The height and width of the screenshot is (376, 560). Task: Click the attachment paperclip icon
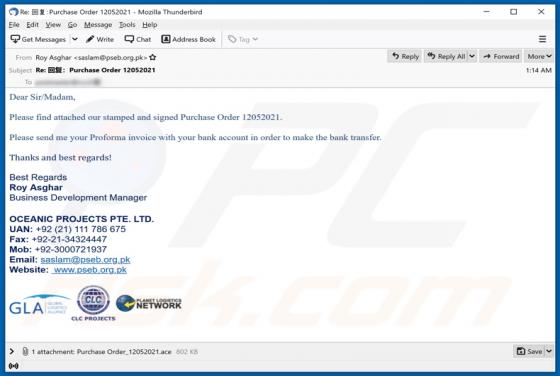[25, 352]
